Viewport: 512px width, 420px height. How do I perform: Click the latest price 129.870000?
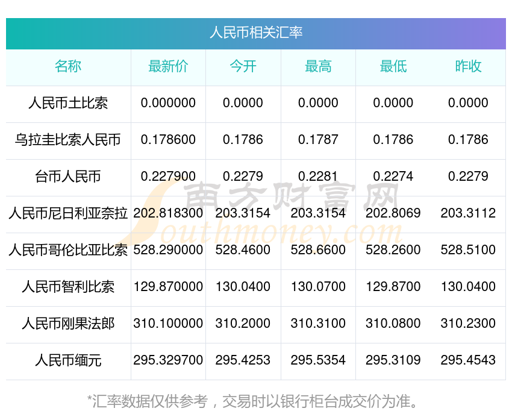point(168,287)
